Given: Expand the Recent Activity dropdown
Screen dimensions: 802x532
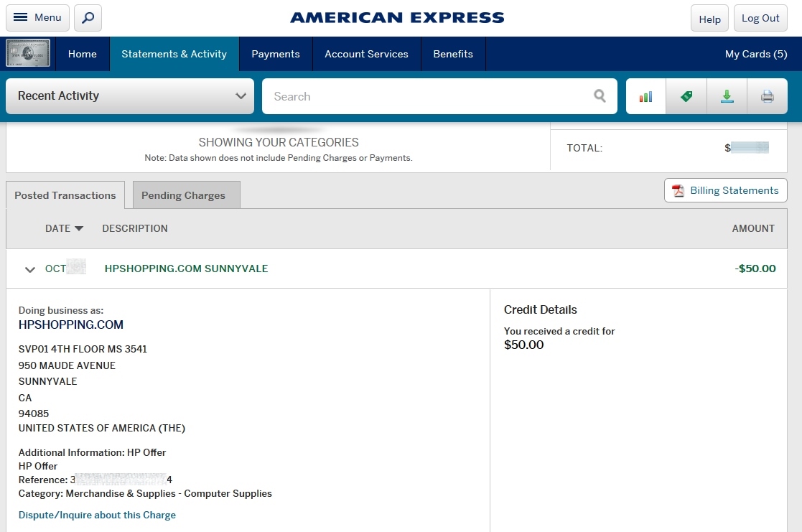Looking at the screenshot, I should pyautogui.click(x=130, y=96).
